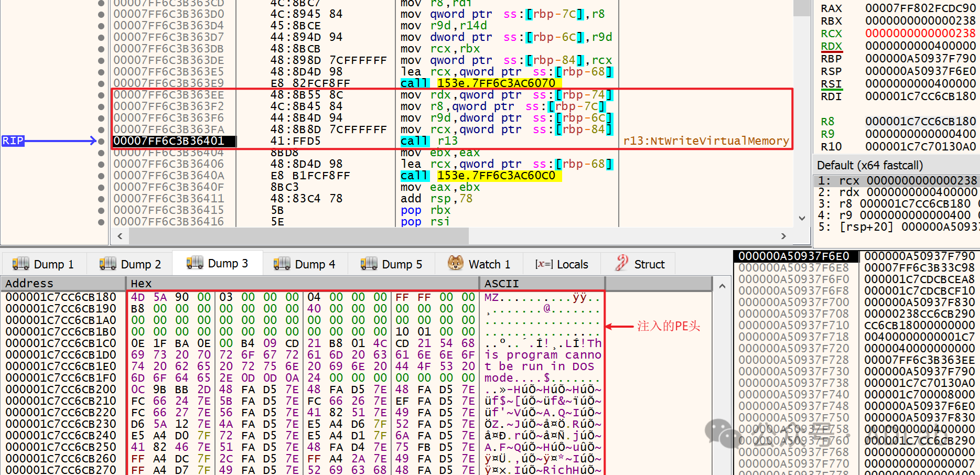The width and height of the screenshot is (980, 475).
Task: Click the disassembly vertical scrollbar down arrow
Action: coord(802,218)
